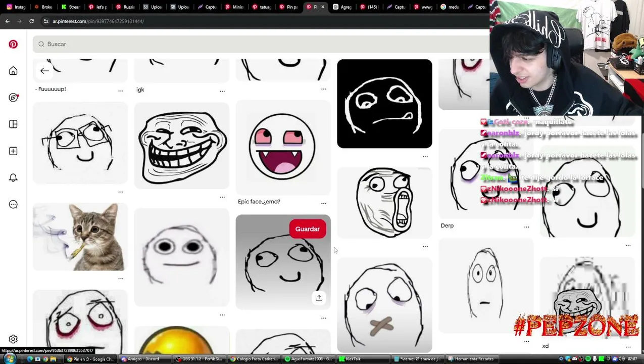Open more options for the 'Fuuuuuup!' pin
644x364 pixels.
(121, 90)
